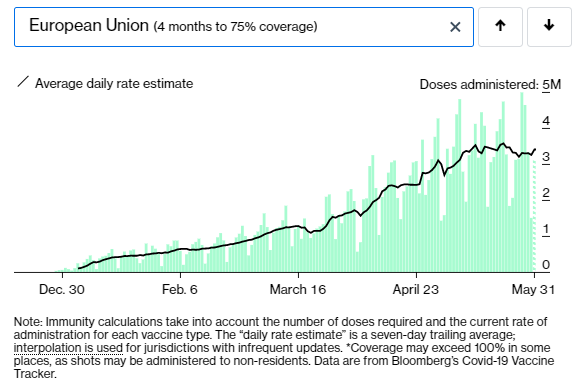The width and height of the screenshot is (572, 391).
Task: Click the dashed final bar at May 31
Action: coord(534,216)
